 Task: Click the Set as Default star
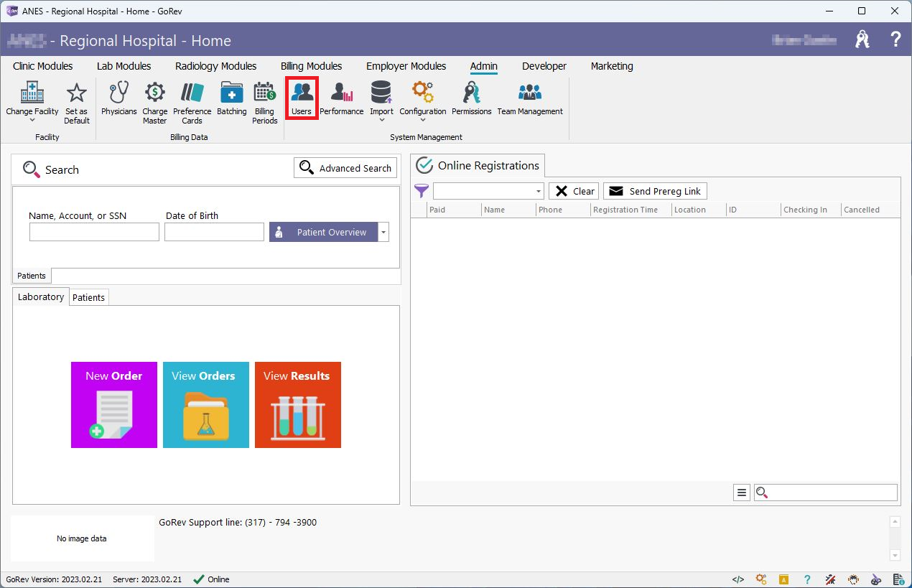76,103
